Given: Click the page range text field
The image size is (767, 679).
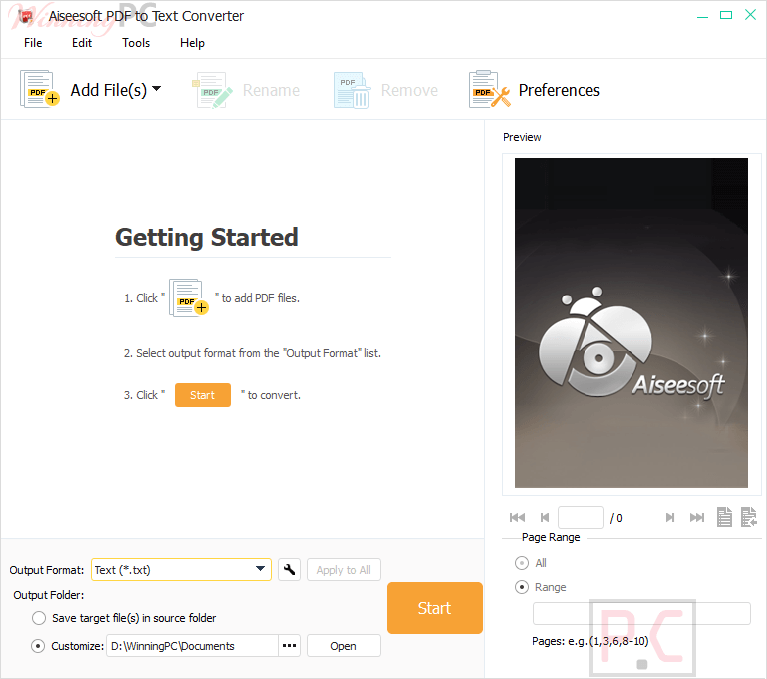Looking at the screenshot, I should click(x=642, y=613).
